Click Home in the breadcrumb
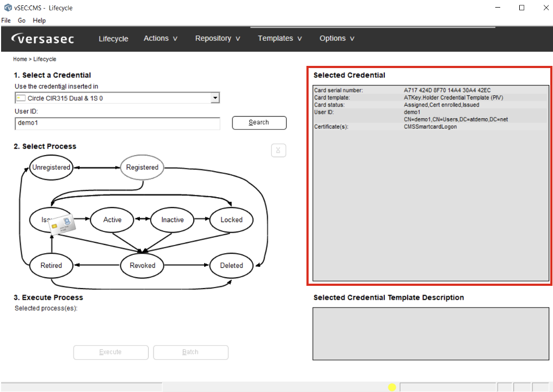 point(20,59)
